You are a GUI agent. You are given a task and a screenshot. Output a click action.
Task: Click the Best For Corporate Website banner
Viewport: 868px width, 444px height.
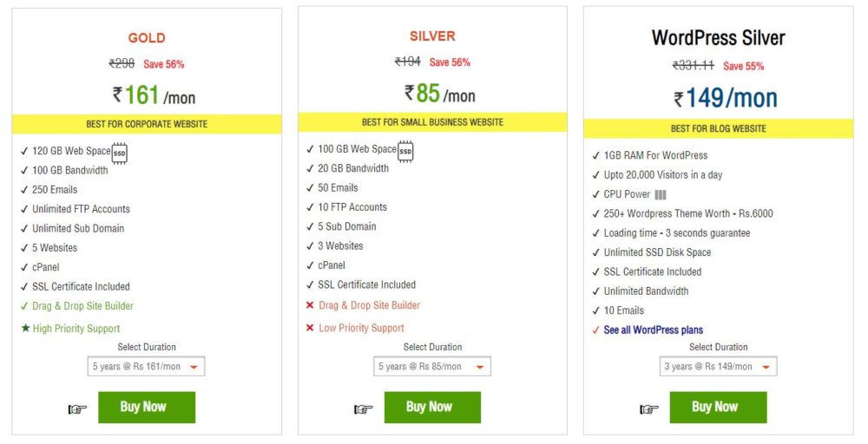pyautogui.click(x=147, y=124)
